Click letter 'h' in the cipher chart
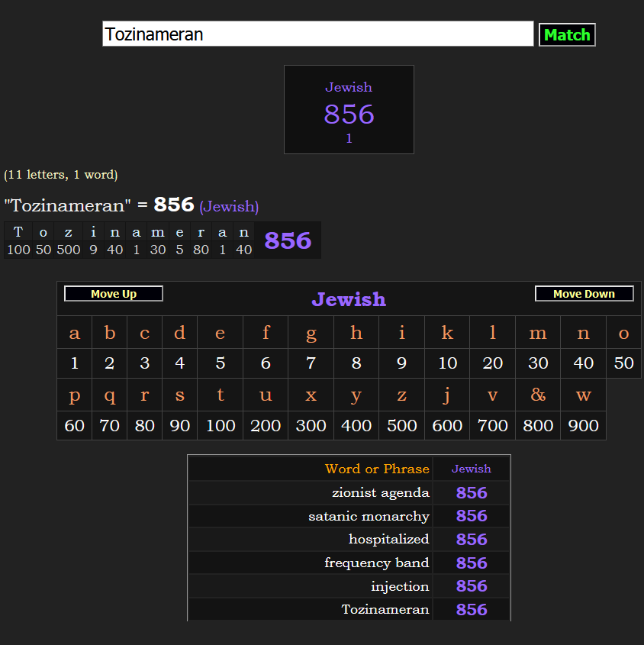 pos(356,332)
